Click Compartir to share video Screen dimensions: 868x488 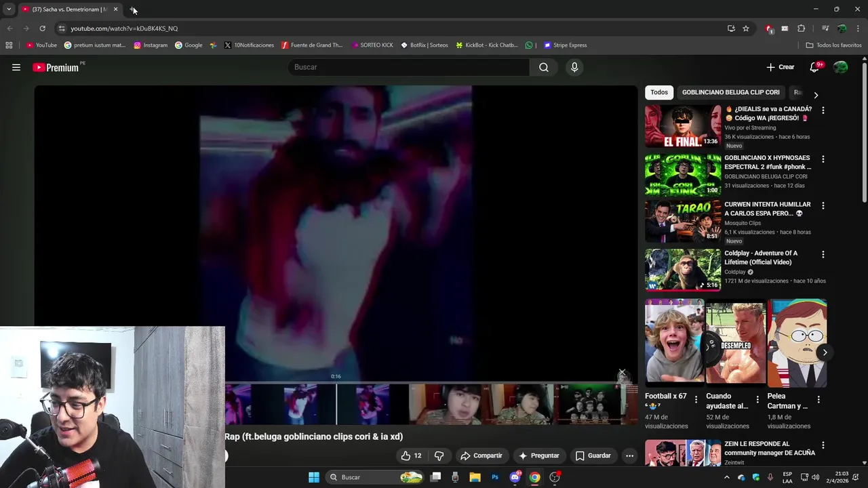(481, 455)
